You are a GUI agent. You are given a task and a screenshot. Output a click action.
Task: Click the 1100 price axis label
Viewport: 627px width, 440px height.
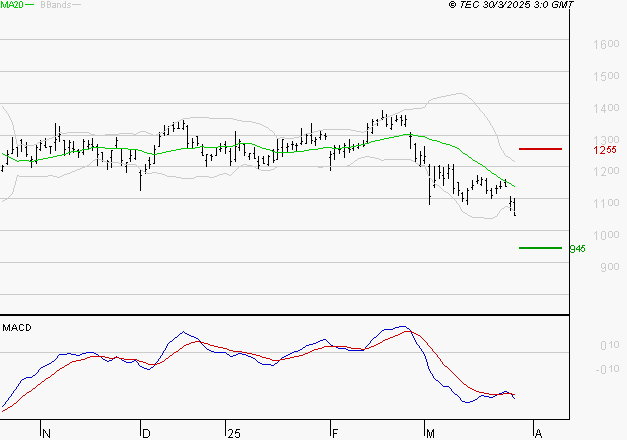tap(606, 203)
